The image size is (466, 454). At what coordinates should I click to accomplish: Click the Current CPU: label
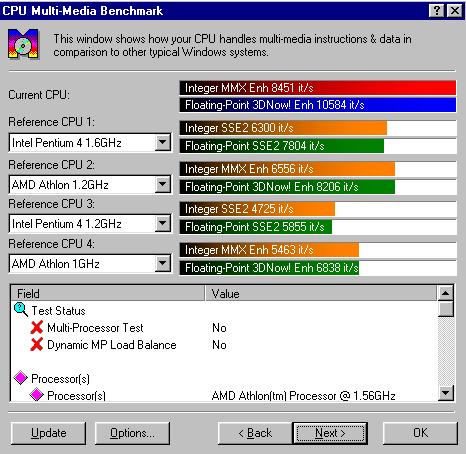click(39, 95)
